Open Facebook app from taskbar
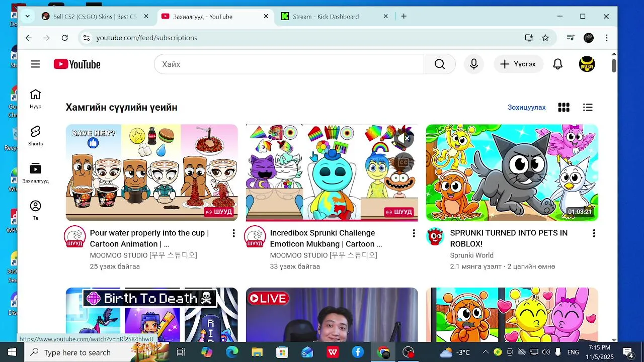 [x=358, y=352]
